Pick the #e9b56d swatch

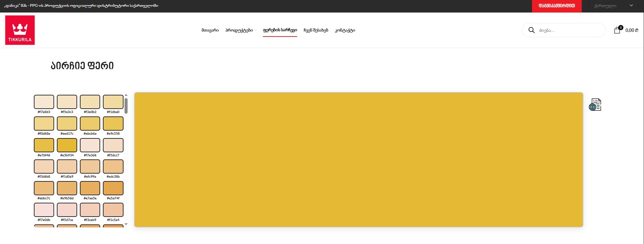67,188
